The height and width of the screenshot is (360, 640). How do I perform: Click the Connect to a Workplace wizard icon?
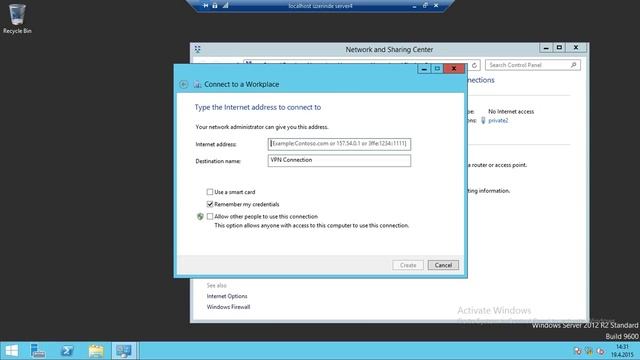click(x=197, y=84)
